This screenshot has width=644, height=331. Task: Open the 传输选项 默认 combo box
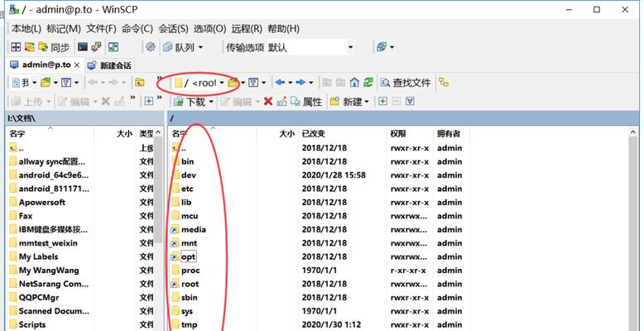[310, 48]
